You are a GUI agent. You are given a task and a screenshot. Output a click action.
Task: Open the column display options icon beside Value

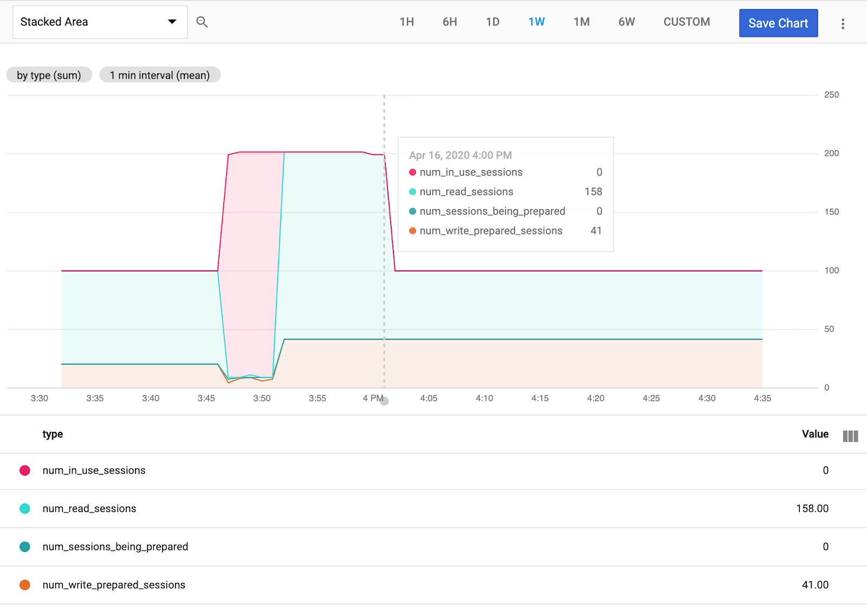click(850, 436)
